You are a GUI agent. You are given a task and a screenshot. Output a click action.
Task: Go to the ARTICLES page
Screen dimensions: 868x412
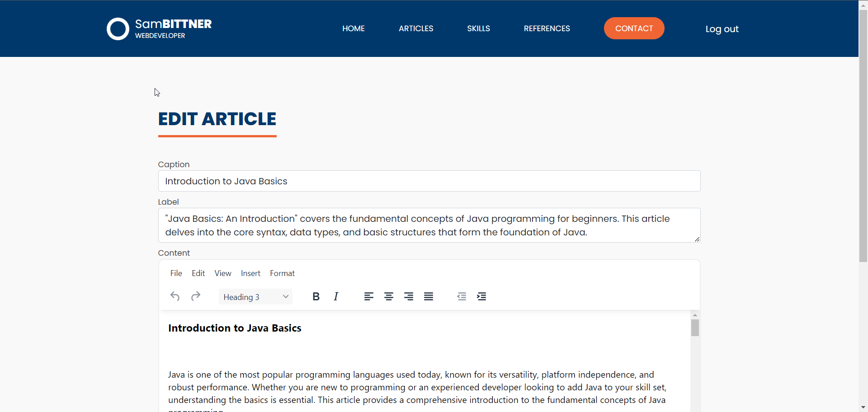[x=416, y=28]
